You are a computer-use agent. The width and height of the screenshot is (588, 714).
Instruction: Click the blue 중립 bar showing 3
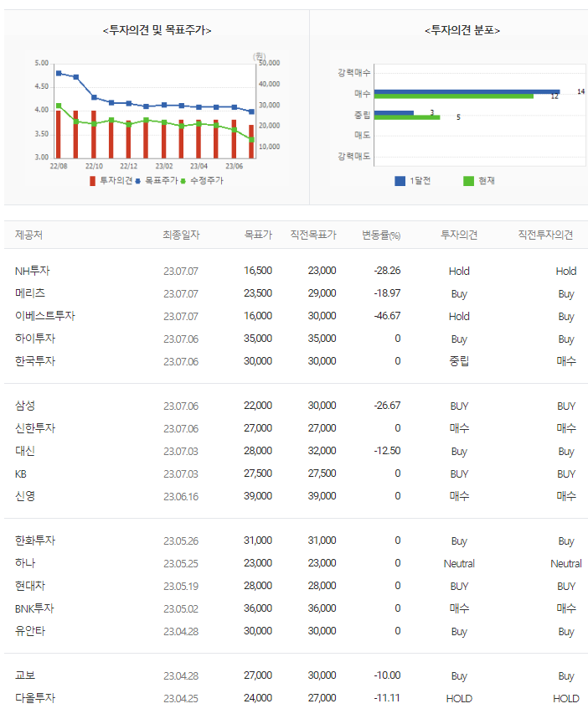click(394, 112)
